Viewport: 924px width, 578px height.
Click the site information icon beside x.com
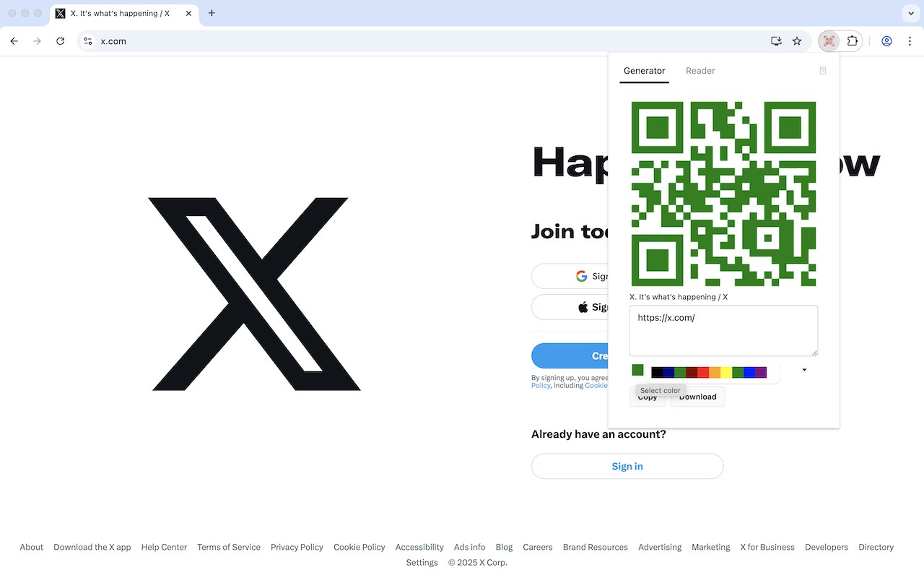point(88,41)
